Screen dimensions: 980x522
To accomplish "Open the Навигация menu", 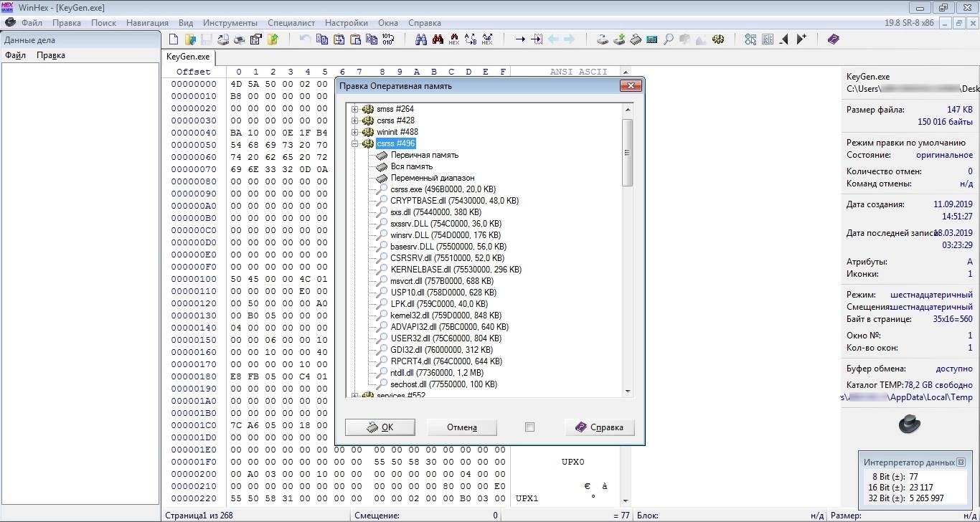I will (147, 23).
